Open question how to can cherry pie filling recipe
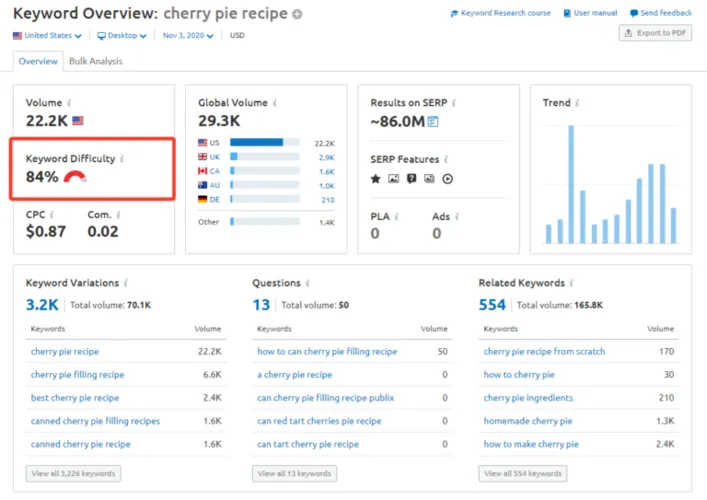 pos(327,351)
